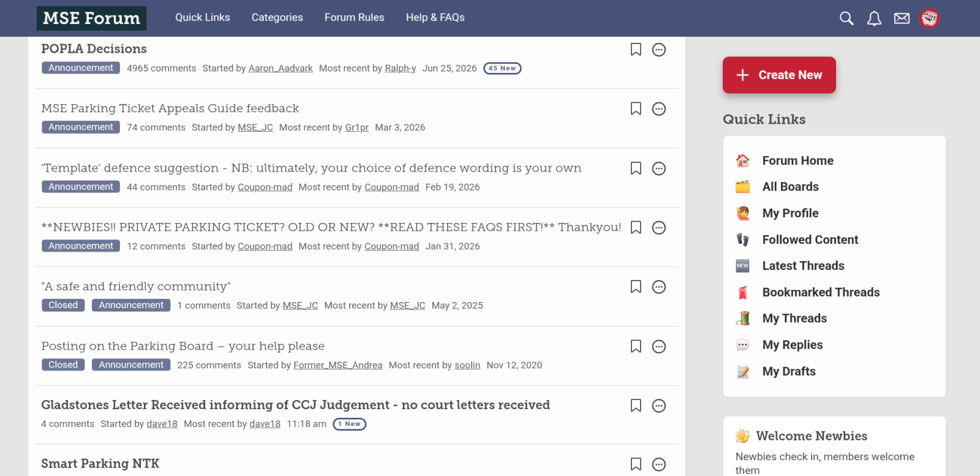Bookmark the Smart Parking NTK thread
Image resolution: width=980 pixels, height=476 pixels.
(636, 464)
